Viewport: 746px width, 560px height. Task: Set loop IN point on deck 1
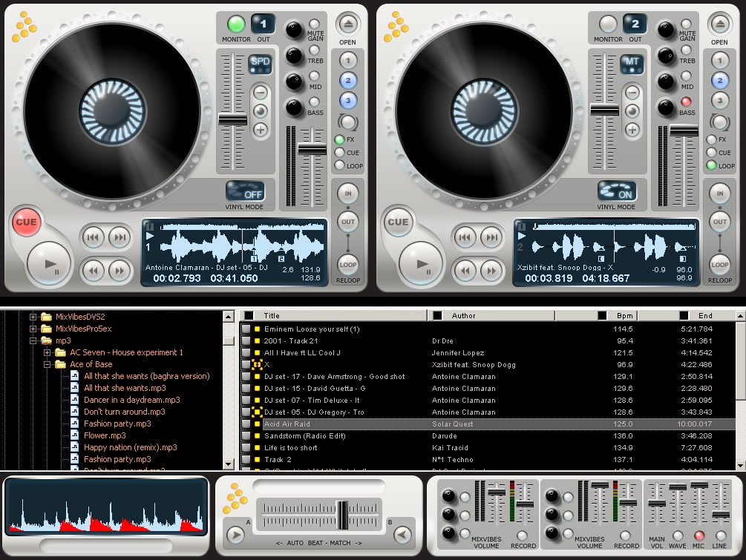pyautogui.click(x=348, y=194)
